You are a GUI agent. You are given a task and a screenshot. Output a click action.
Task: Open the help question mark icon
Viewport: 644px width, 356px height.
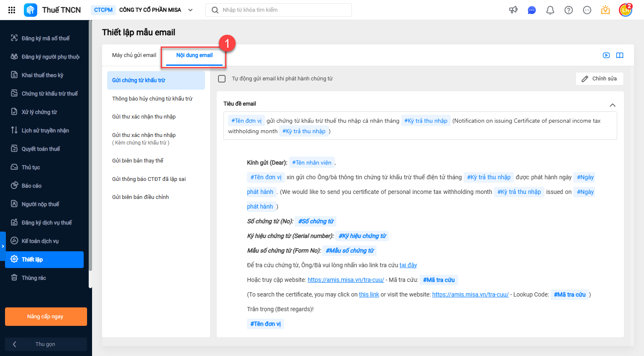tap(569, 10)
